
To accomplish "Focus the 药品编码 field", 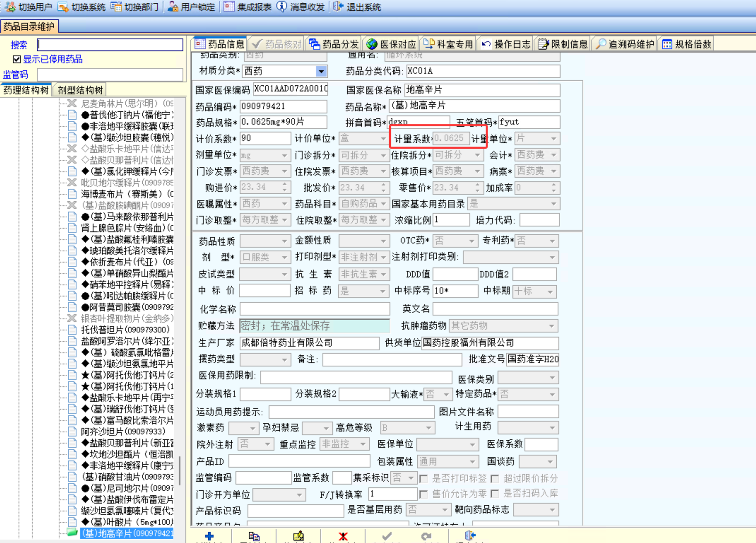I will pyautogui.click(x=284, y=107).
